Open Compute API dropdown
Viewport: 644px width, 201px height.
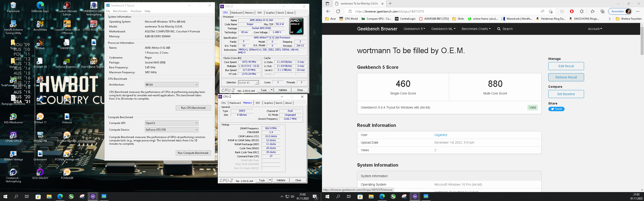(172, 123)
